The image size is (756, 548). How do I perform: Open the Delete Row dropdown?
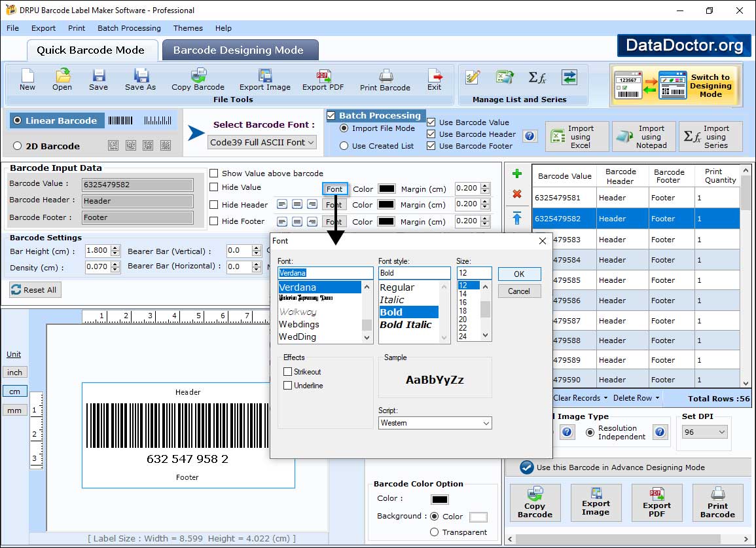(x=636, y=398)
